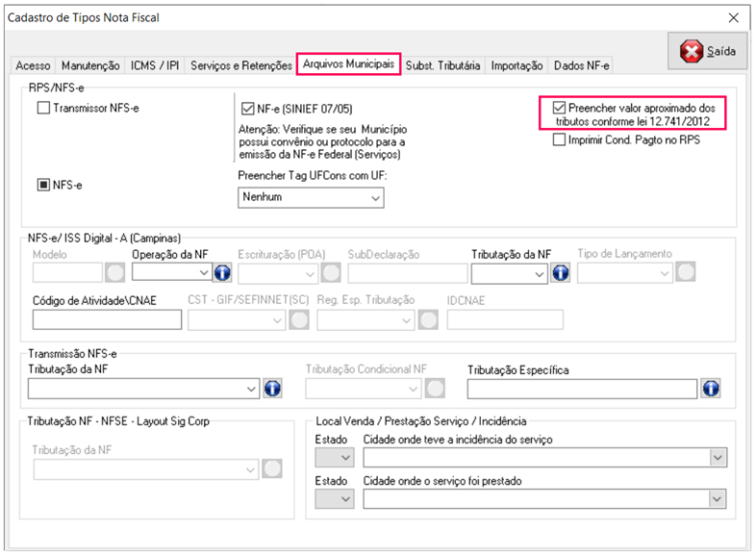Click info icon beside Transmissão NFS-e Tributação da NF
This screenshot has width=756, height=555.
pos(271,389)
